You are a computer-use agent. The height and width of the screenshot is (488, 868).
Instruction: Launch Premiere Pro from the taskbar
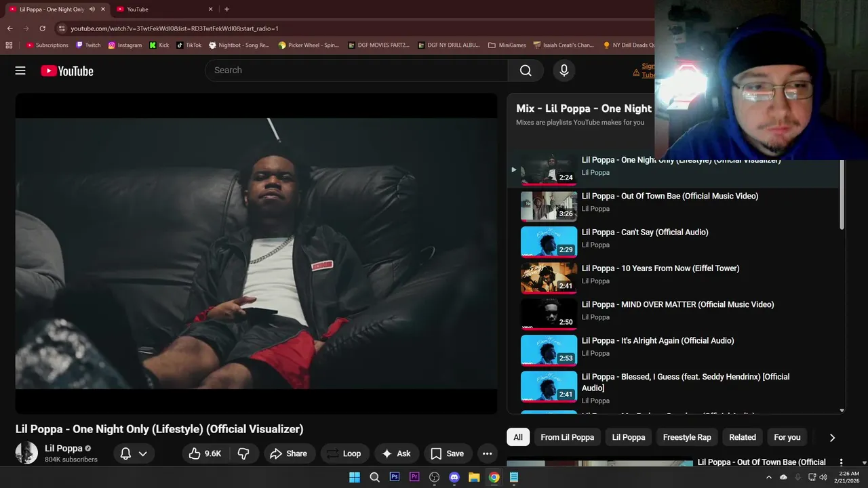click(x=414, y=477)
